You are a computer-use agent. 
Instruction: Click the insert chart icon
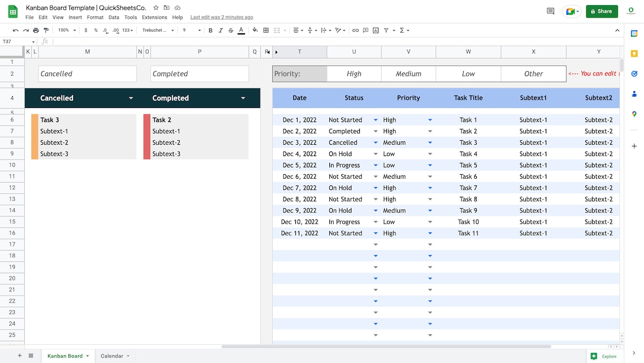(376, 31)
